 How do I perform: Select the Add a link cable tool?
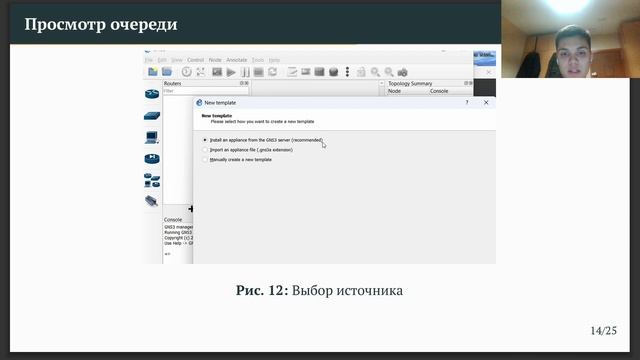tap(151, 201)
